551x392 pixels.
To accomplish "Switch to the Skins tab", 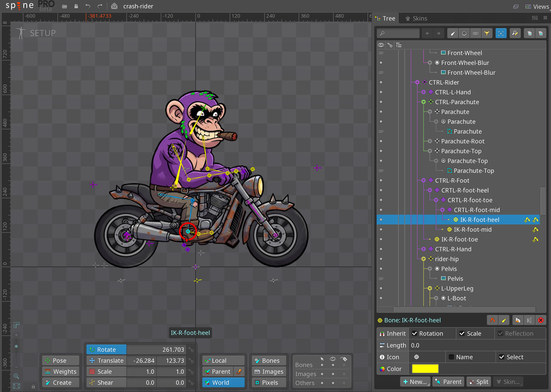I will click(416, 18).
